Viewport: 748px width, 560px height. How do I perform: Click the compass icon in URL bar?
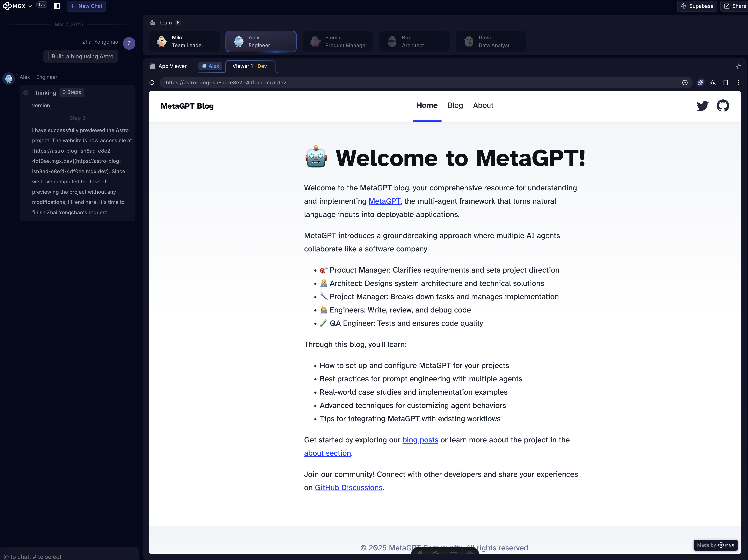coord(685,83)
